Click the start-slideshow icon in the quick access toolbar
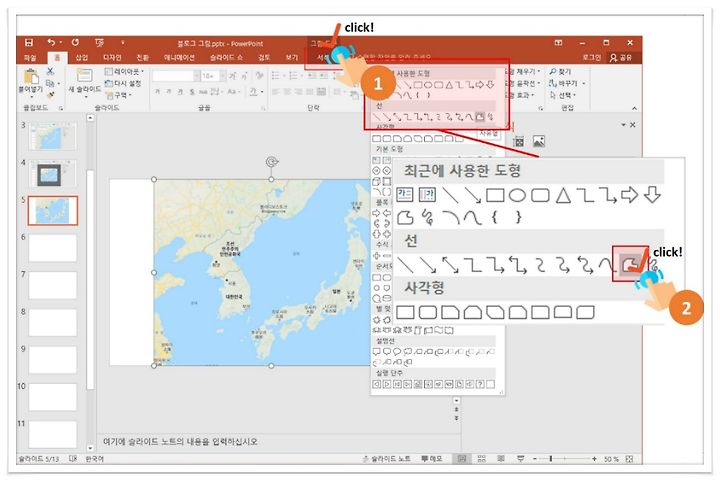Viewport: 720px width, 480px height. coord(99,43)
